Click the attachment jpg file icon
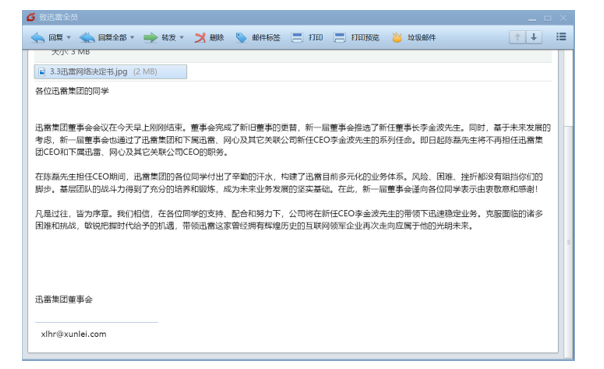 pyautogui.click(x=42, y=72)
